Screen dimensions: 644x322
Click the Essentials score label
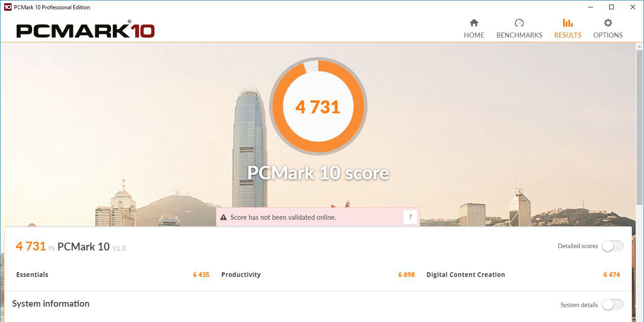tap(32, 275)
